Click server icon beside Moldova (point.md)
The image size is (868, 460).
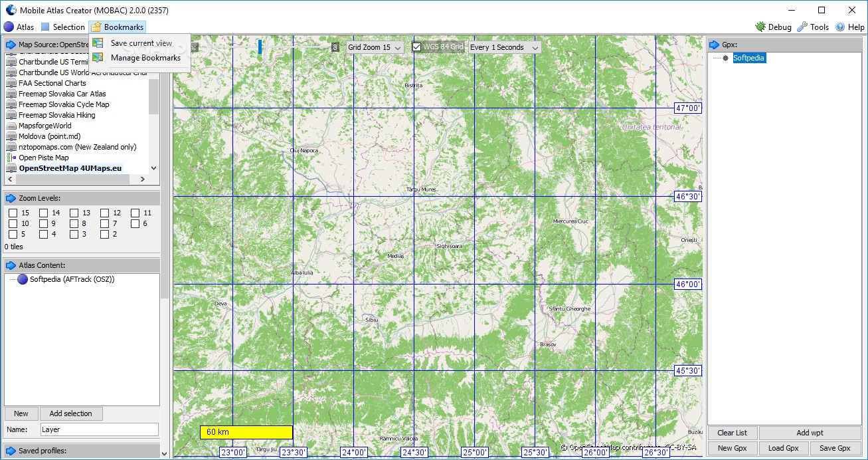(x=11, y=136)
